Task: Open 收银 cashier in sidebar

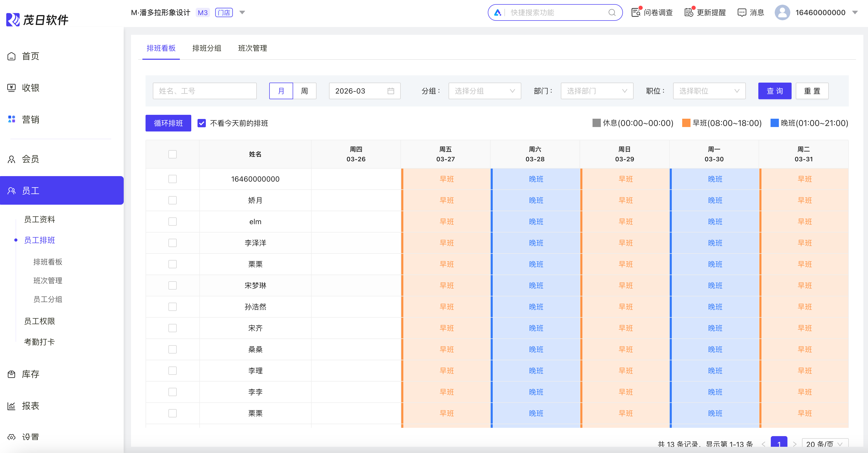Action: pos(30,88)
